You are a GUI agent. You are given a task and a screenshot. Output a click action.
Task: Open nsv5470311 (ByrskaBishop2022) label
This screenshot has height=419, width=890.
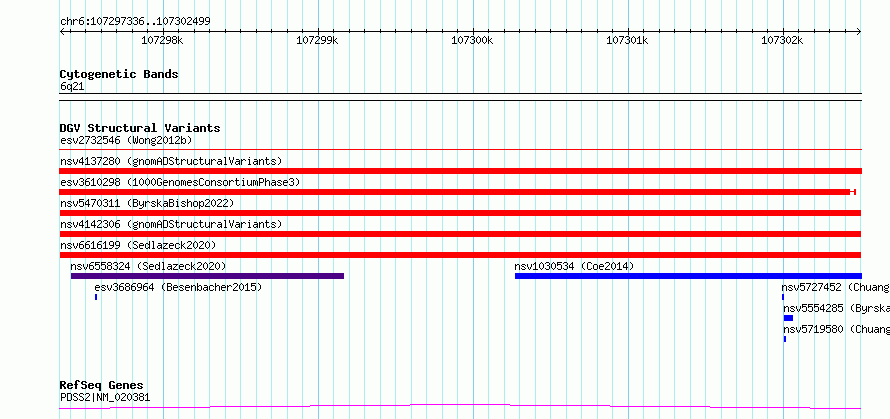(147, 203)
